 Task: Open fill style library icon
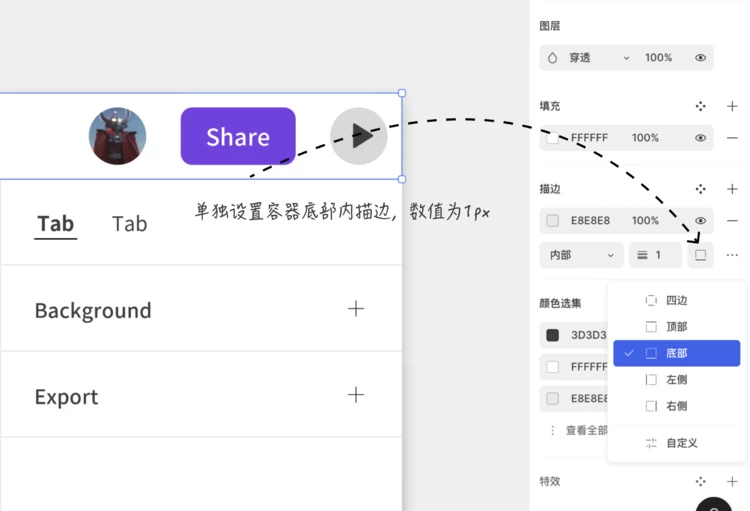click(x=701, y=106)
